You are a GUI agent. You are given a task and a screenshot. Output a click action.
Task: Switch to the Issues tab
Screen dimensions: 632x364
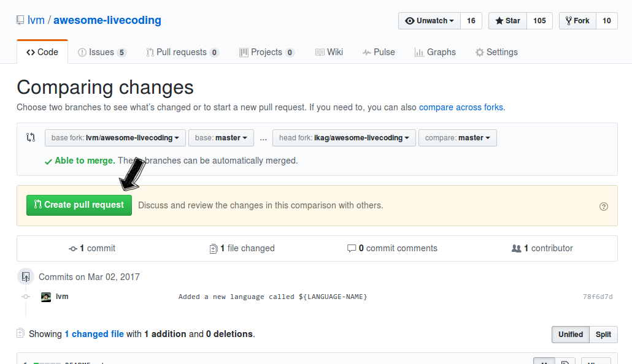coord(102,52)
